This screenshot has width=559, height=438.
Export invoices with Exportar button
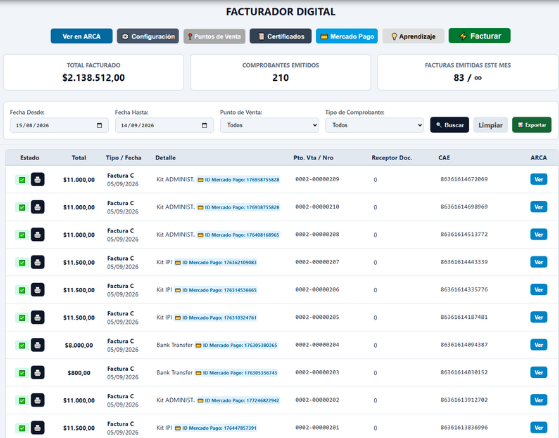532,125
